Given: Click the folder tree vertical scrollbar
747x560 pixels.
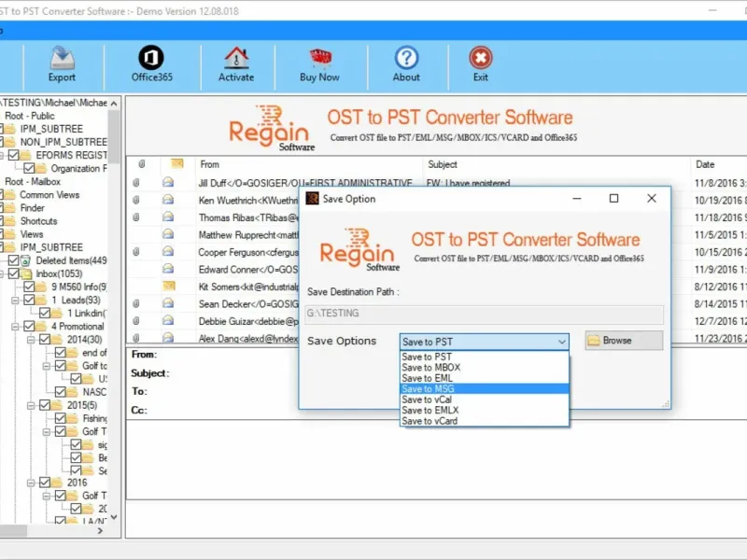Looking at the screenshot, I should pos(115,280).
